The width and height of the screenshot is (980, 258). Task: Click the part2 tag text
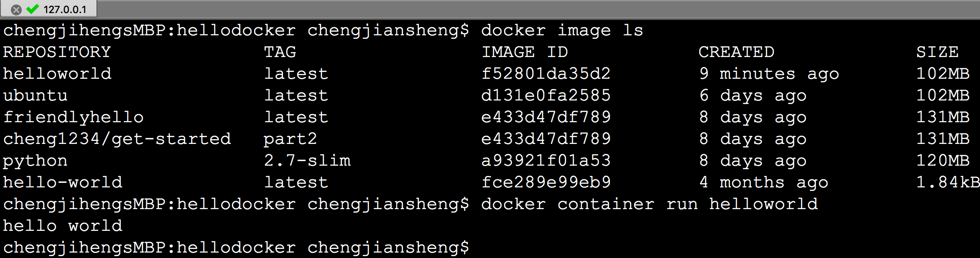point(290,139)
